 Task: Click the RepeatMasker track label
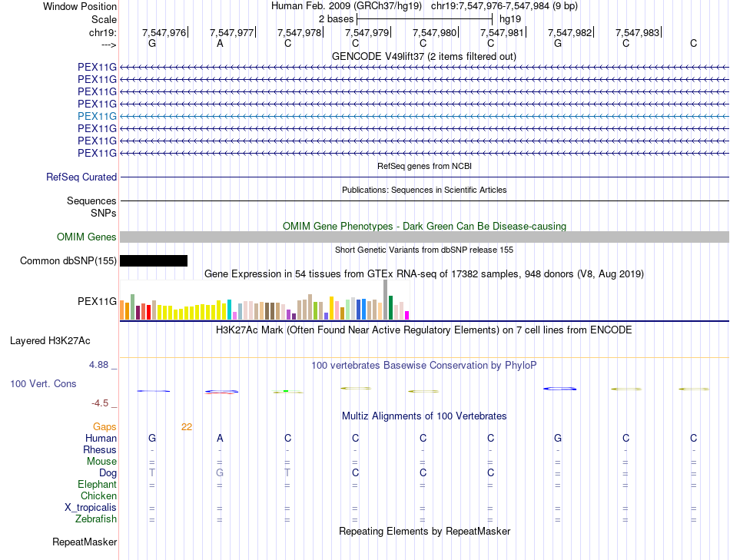click(85, 542)
